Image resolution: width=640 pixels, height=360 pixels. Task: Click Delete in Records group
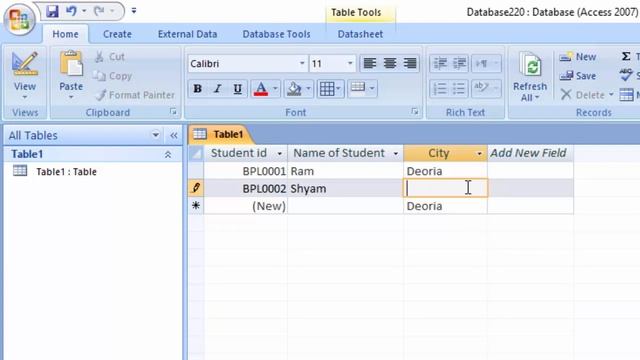tap(582, 95)
